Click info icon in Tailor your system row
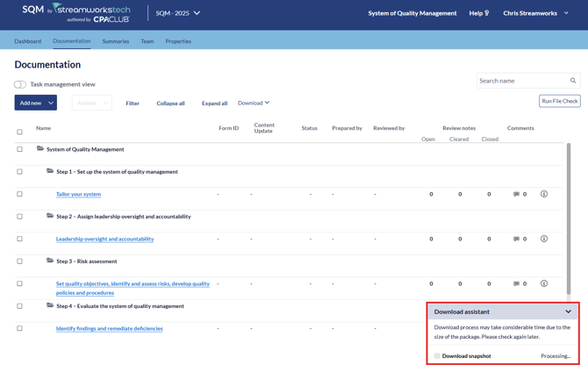The height and width of the screenshot is (365, 588). 544,194
